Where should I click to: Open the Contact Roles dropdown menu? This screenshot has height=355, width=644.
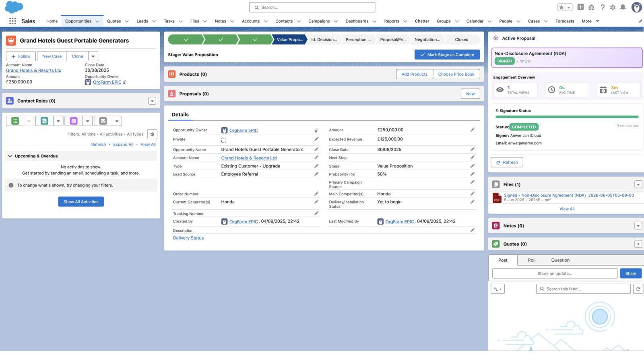point(152,101)
